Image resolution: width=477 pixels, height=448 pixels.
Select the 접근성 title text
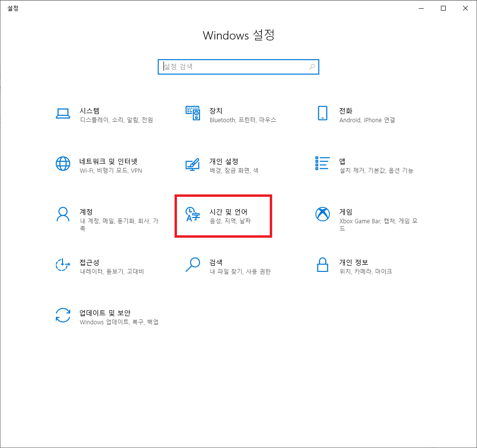click(x=89, y=262)
